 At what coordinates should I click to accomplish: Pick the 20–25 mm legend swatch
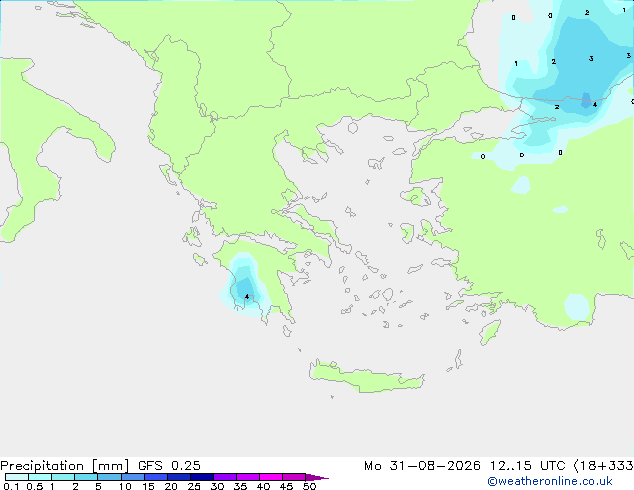point(179,477)
